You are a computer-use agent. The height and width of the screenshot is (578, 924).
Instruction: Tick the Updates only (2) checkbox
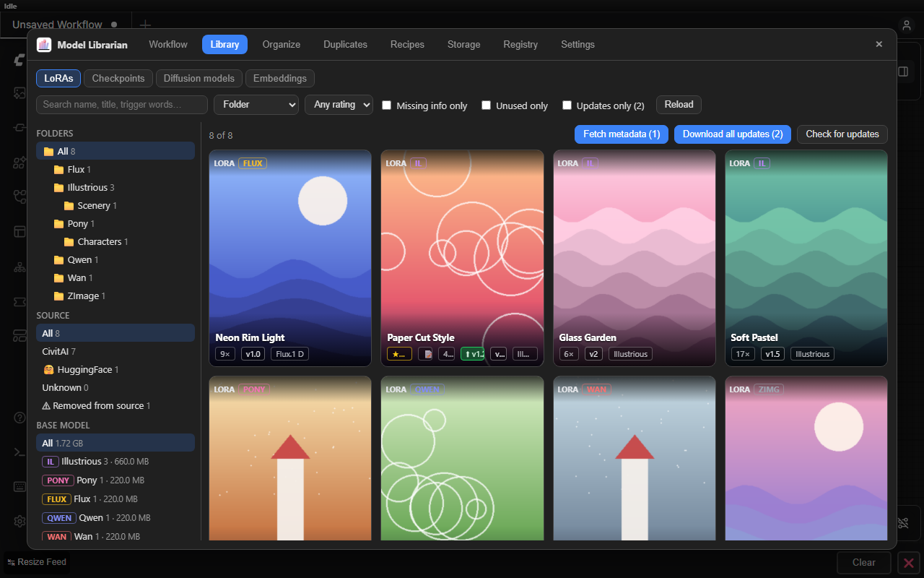coord(567,105)
